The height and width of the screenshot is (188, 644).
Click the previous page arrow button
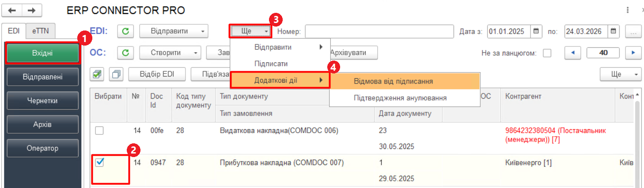573,53
